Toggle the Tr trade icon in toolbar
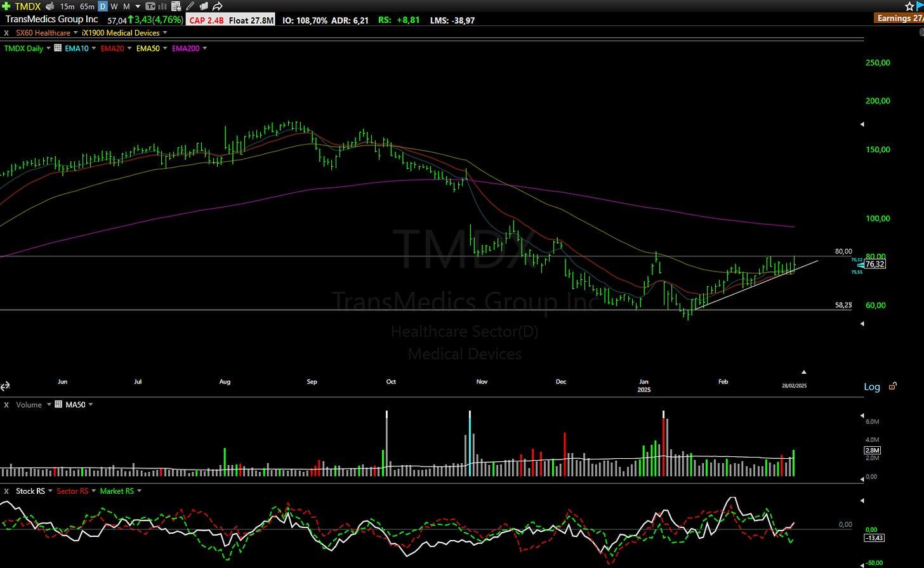Screen dimensions: 924x568 [150, 6]
